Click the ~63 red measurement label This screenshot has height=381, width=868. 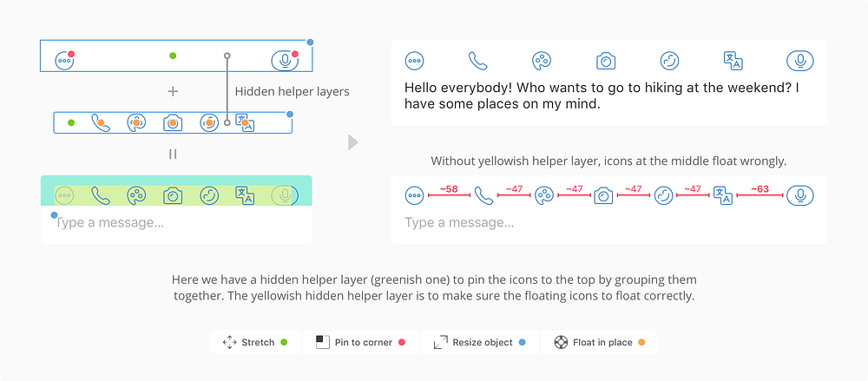pos(759,189)
